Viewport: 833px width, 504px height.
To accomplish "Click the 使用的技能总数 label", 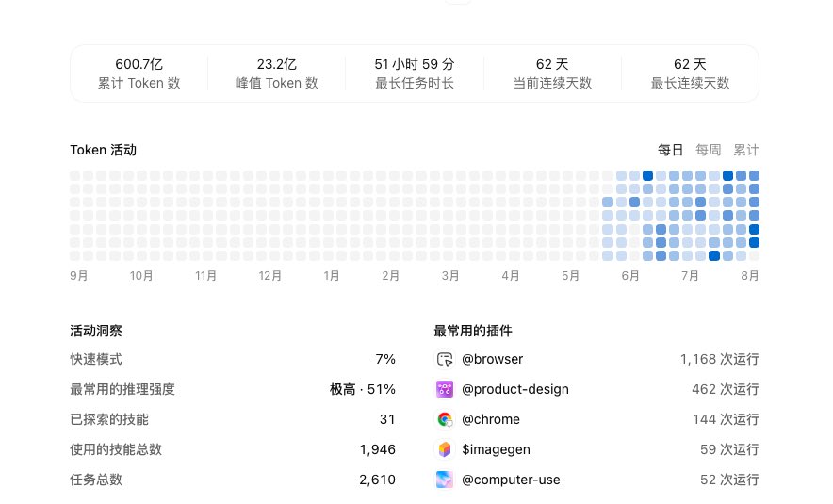I will coord(116,449).
